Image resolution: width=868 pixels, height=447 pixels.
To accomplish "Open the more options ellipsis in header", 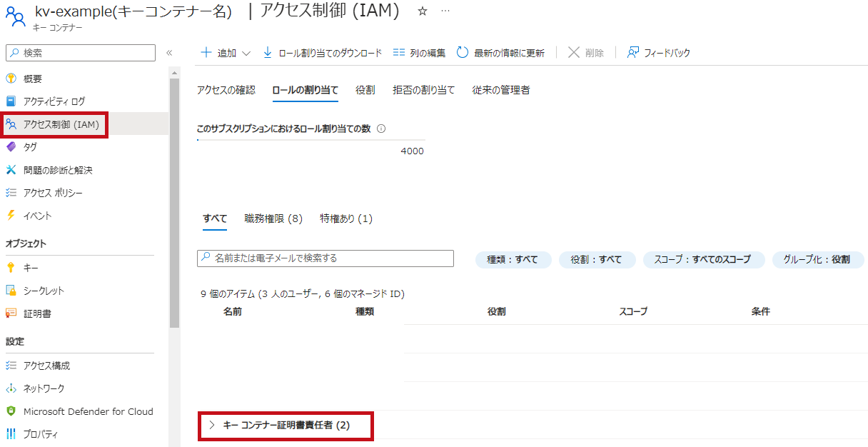I will [x=445, y=11].
